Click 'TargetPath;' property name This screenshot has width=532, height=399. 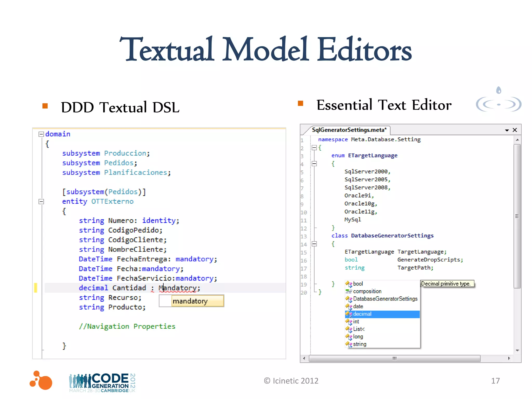[415, 268]
